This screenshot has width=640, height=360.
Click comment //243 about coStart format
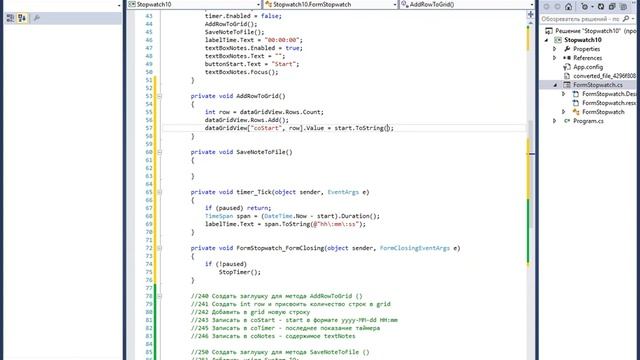294,320
